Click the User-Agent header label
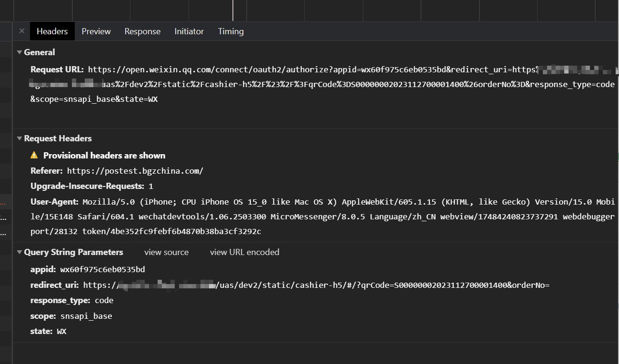This screenshot has height=364, width=619. (x=55, y=202)
